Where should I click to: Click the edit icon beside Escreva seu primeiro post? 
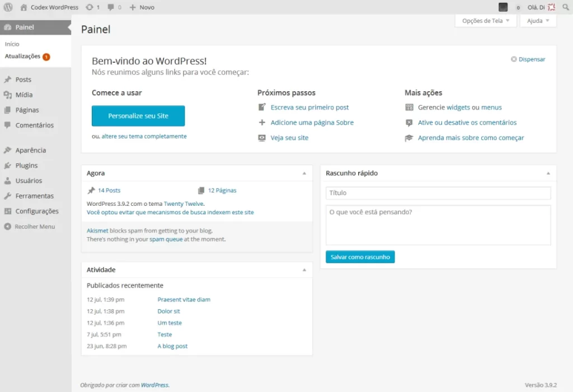(x=262, y=107)
